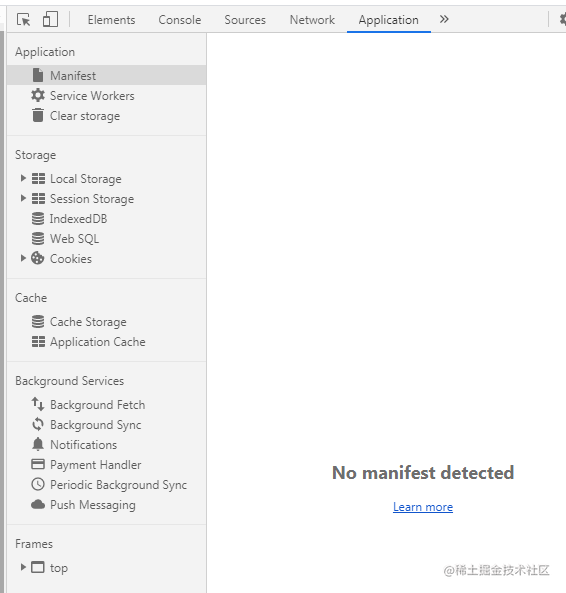Select the top frame label
The image size is (566, 593).
pyautogui.click(x=59, y=568)
